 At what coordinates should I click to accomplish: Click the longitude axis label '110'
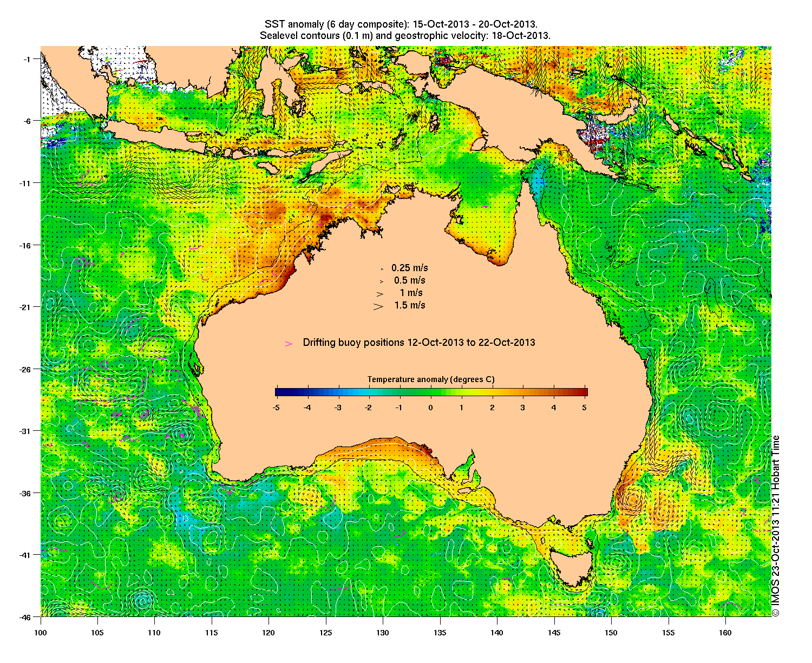[x=154, y=633]
